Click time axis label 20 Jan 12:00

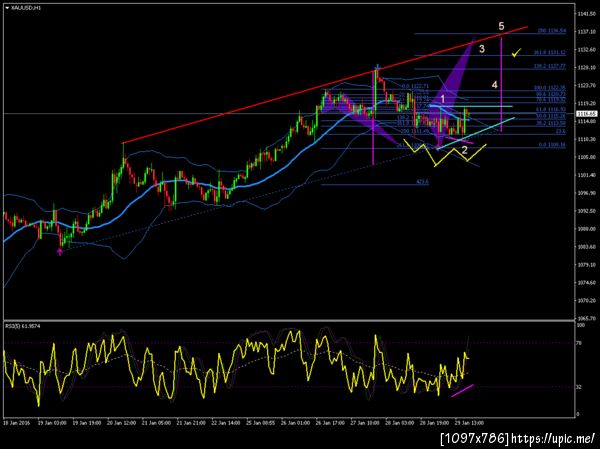point(122,423)
